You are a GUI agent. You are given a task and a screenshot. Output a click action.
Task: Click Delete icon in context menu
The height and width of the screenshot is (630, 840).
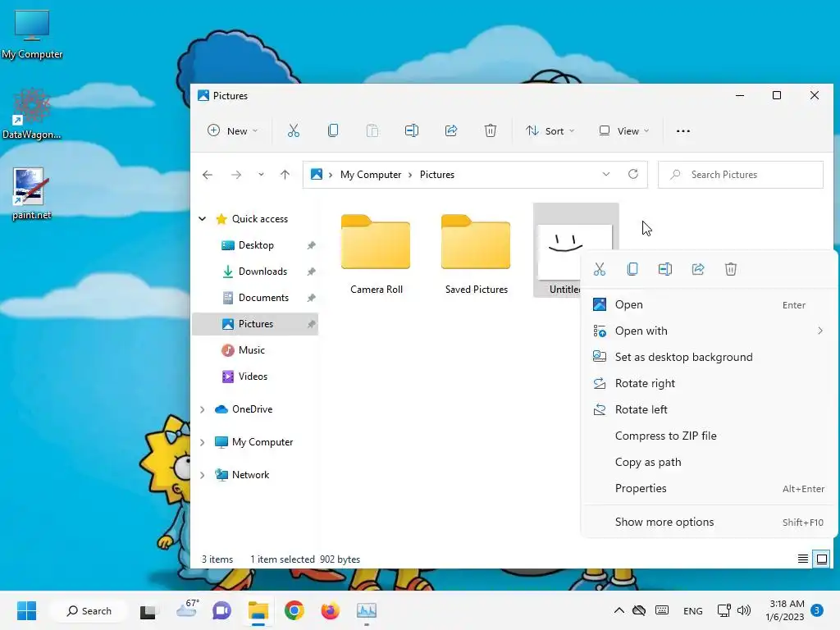[x=731, y=269]
